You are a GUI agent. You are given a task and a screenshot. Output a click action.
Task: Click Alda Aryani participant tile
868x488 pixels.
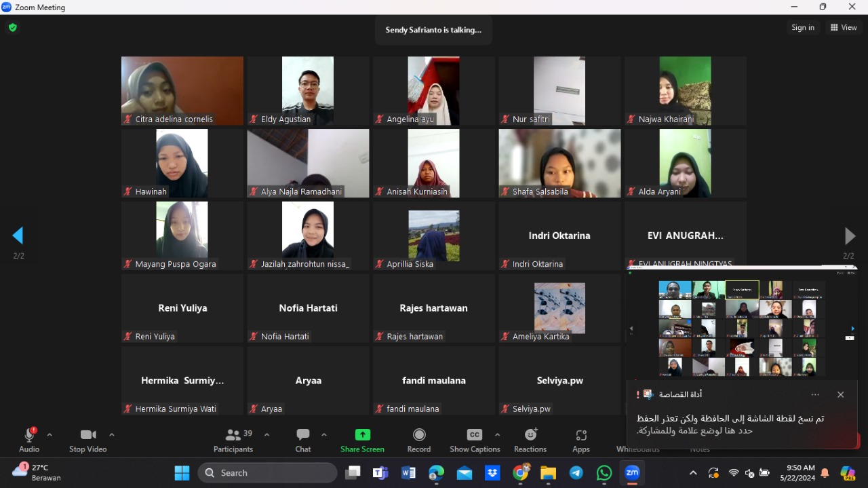pos(686,164)
